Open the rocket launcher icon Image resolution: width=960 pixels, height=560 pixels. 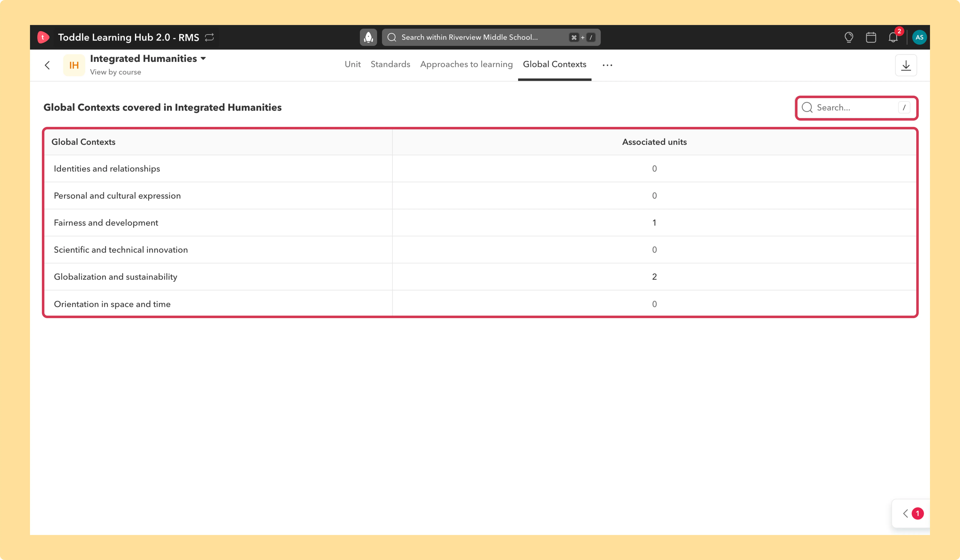(368, 37)
